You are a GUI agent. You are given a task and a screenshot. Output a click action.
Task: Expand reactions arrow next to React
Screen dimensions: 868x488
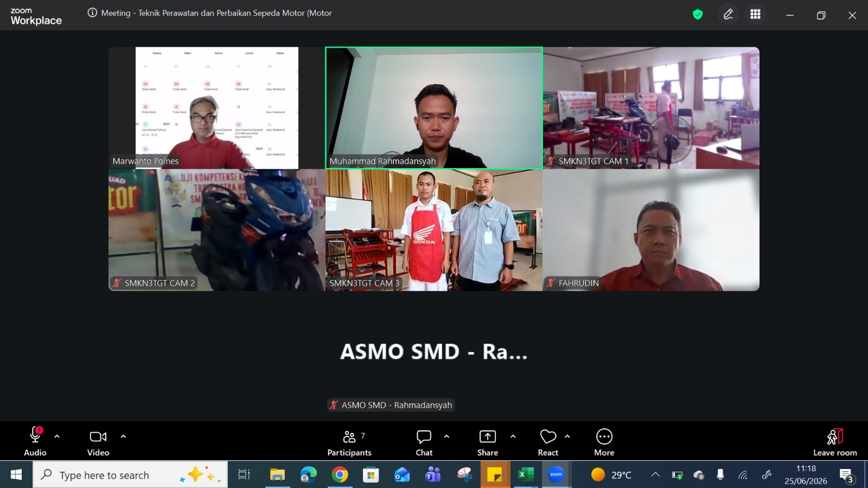click(567, 436)
